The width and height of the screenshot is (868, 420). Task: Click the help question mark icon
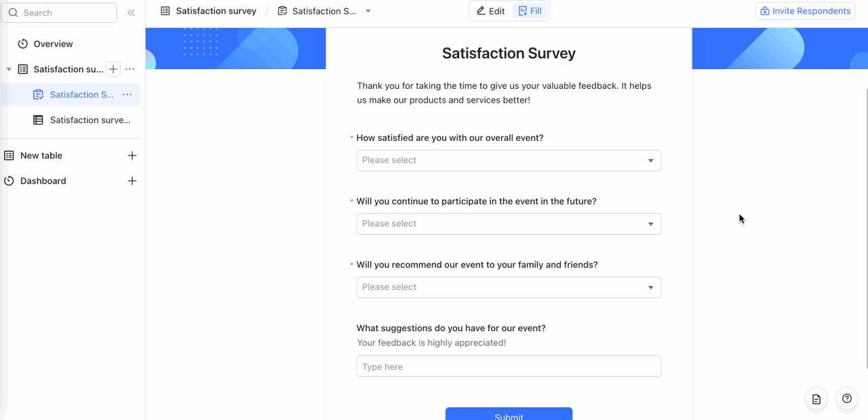click(847, 399)
